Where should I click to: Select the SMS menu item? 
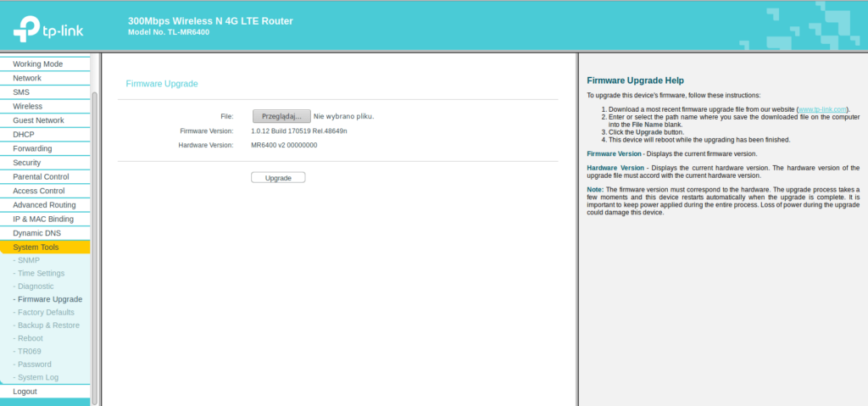pyautogui.click(x=21, y=92)
